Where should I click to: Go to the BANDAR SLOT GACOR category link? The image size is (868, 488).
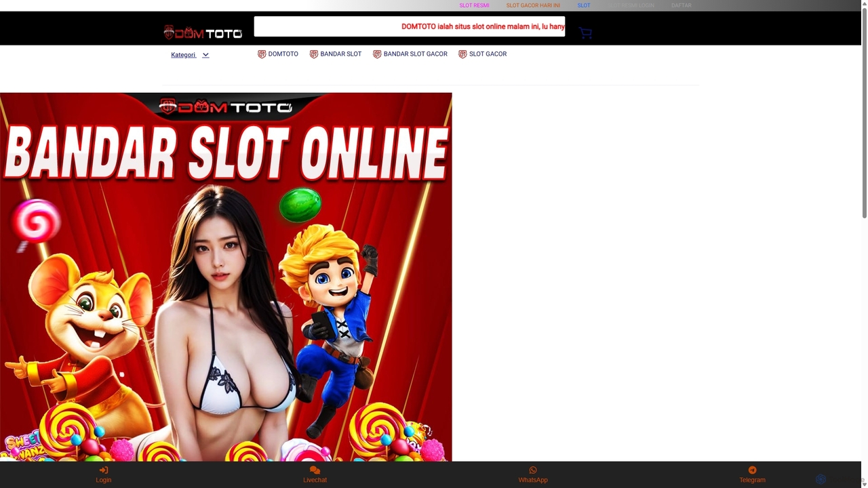(x=416, y=54)
